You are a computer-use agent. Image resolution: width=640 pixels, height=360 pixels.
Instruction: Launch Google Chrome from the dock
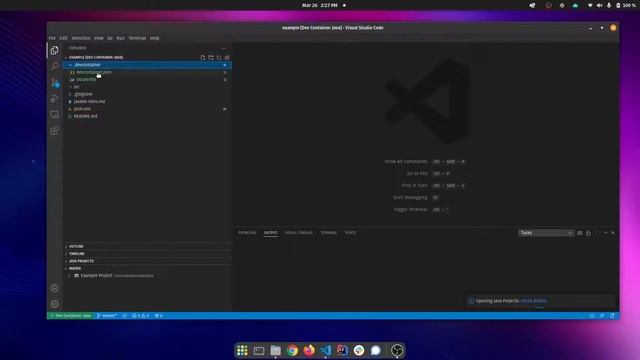[x=292, y=350]
